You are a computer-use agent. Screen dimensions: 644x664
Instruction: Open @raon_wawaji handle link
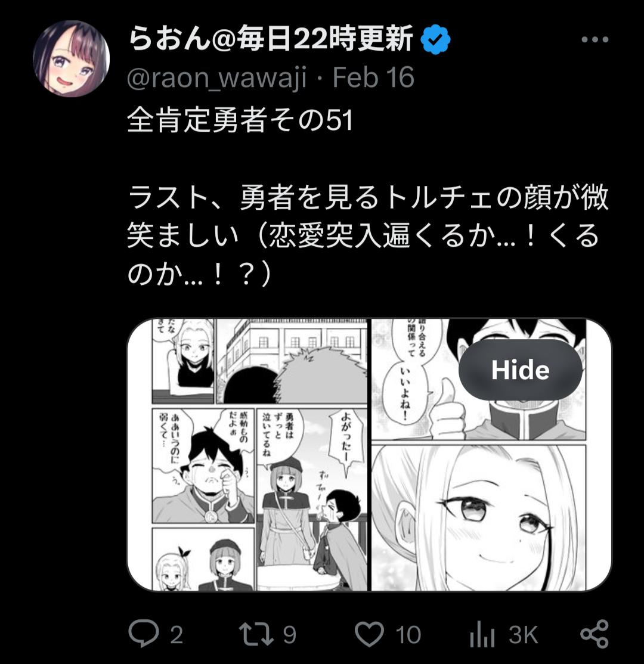click(x=216, y=77)
